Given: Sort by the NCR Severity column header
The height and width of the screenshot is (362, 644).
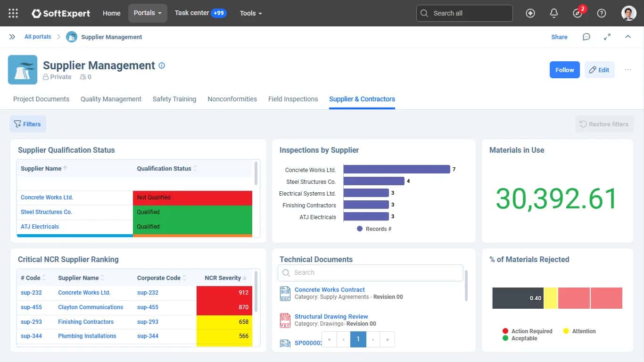Looking at the screenshot, I should pos(226,278).
